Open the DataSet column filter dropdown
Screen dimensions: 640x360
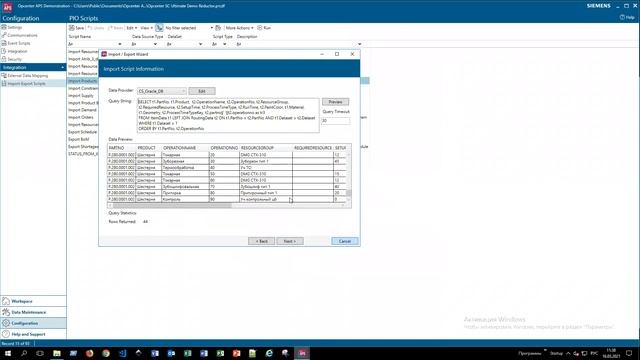point(200,44)
